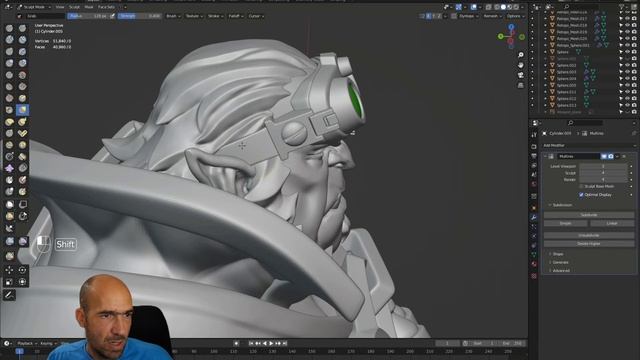Click the Simple subdivide button
Viewport: 640px width, 360px height.
(566, 223)
